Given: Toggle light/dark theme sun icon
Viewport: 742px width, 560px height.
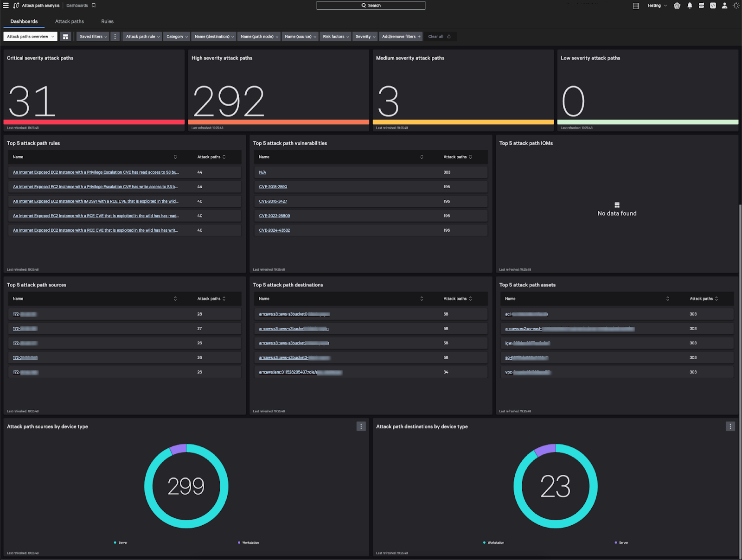Looking at the screenshot, I should [736, 6].
